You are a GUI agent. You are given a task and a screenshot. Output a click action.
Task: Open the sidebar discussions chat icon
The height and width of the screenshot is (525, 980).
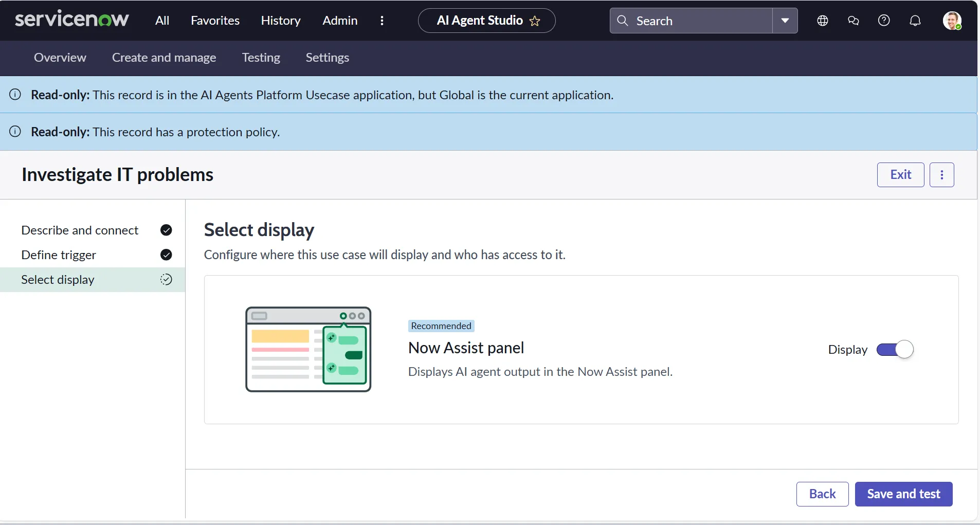(x=853, y=21)
